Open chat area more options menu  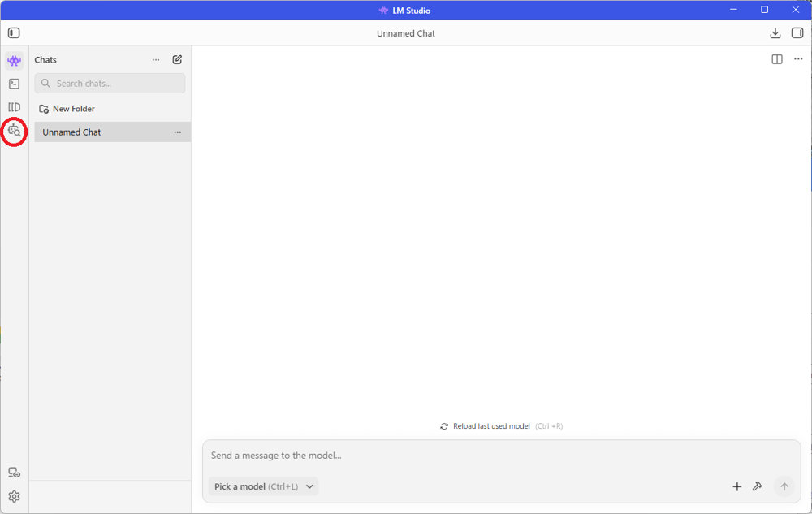pyautogui.click(x=798, y=59)
